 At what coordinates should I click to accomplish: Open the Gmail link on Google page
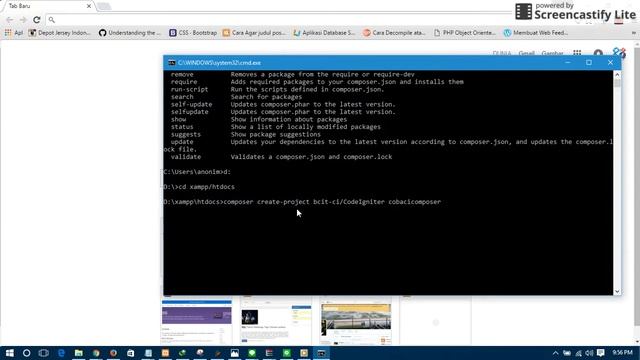pos(526,53)
